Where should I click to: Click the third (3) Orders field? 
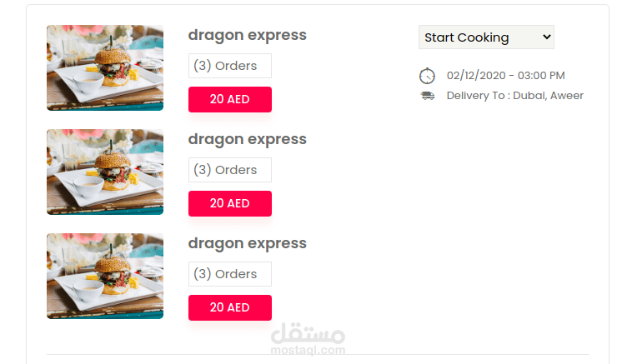click(229, 274)
